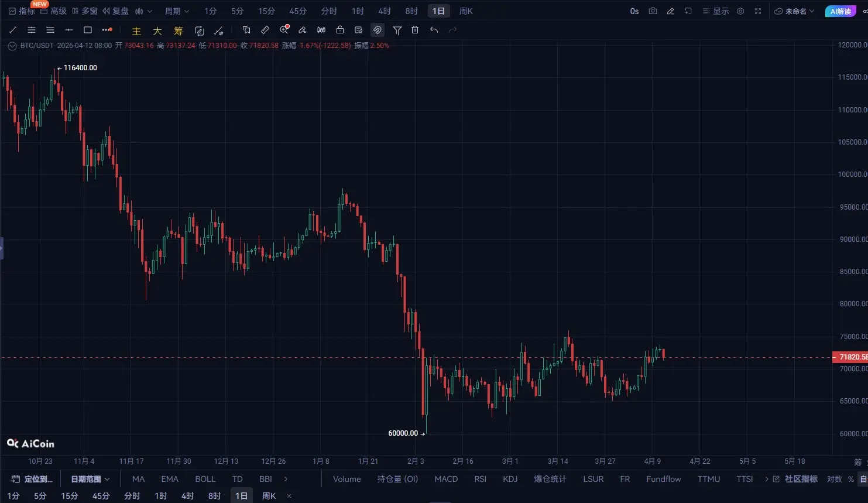Expand more sub-indicators after TTSI
Screen dimensions: 868x503
[767, 479]
